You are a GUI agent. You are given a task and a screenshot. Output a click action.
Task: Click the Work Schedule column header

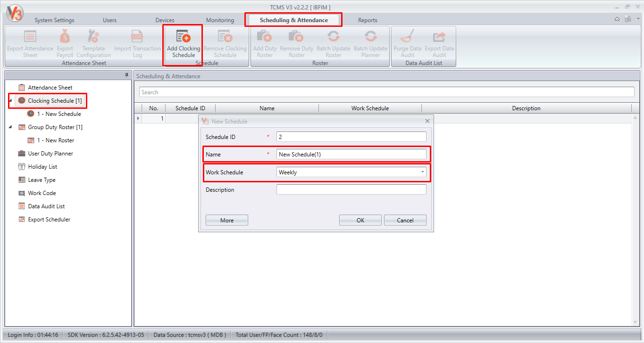click(370, 108)
